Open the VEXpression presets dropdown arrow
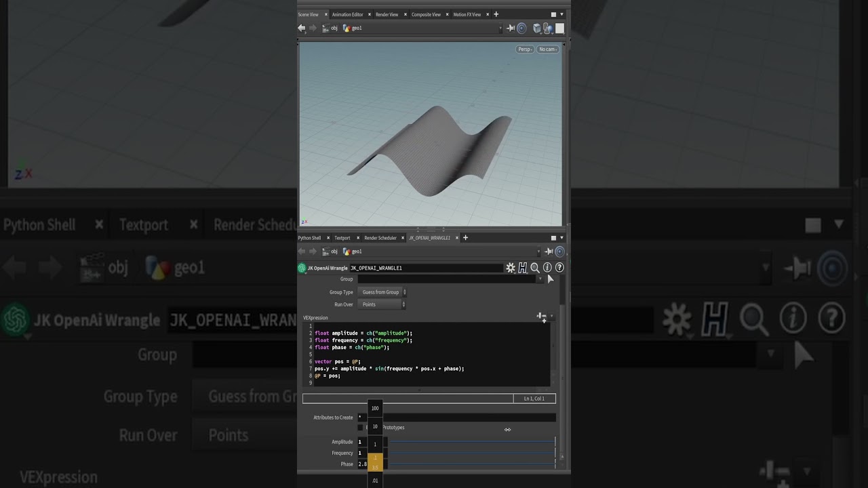Viewport: 868px width, 488px height. pos(551,317)
